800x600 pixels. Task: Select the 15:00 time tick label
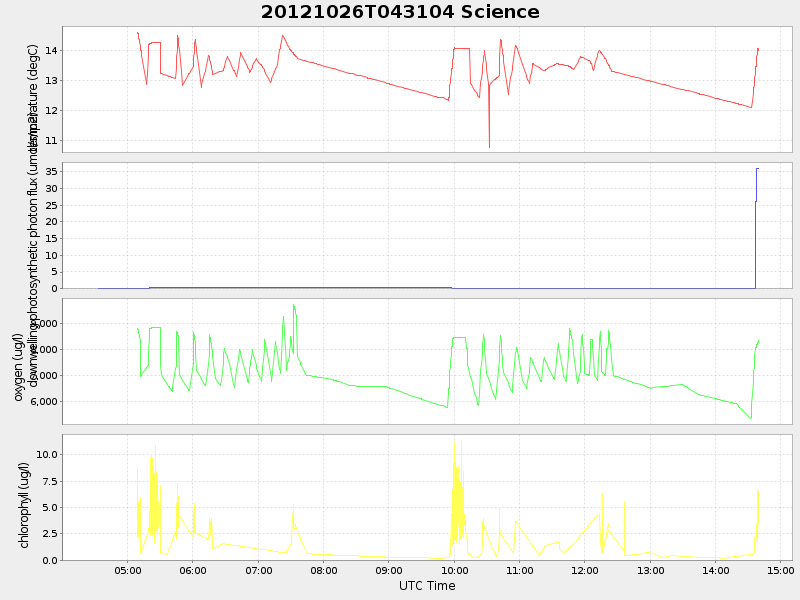pos(781,570)
